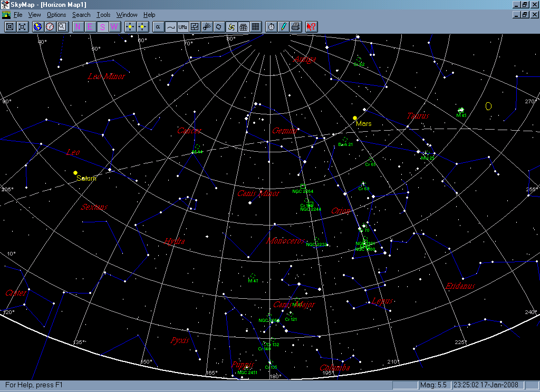Click the planet Mars on the map
The height and width of the screenshot is (392, 540).
pyautogui.click(x=355, y=118)
